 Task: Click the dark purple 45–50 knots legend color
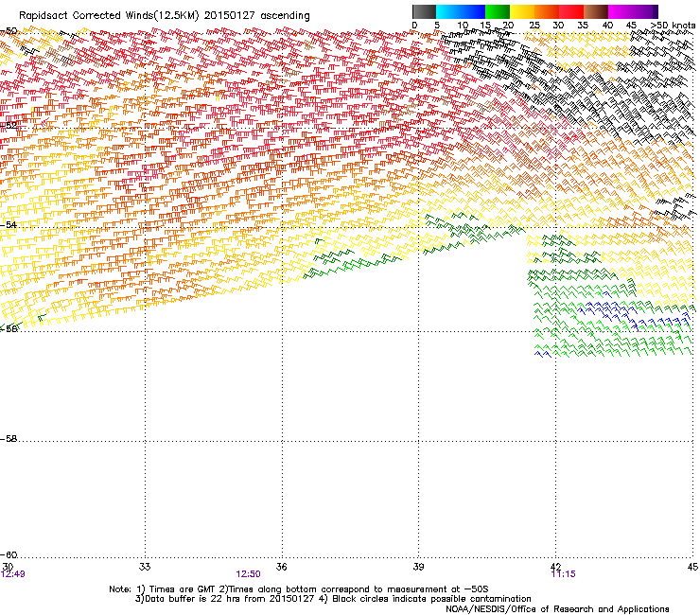[x=645, y=11]
